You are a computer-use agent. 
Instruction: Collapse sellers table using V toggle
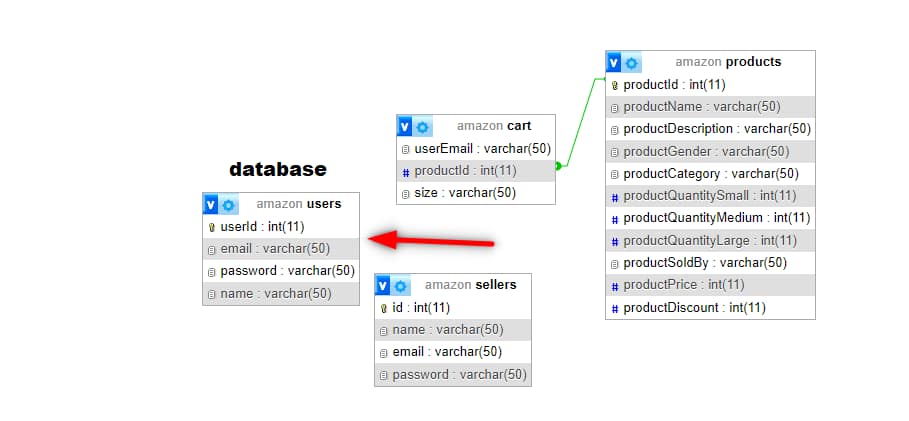coord(383,286)
